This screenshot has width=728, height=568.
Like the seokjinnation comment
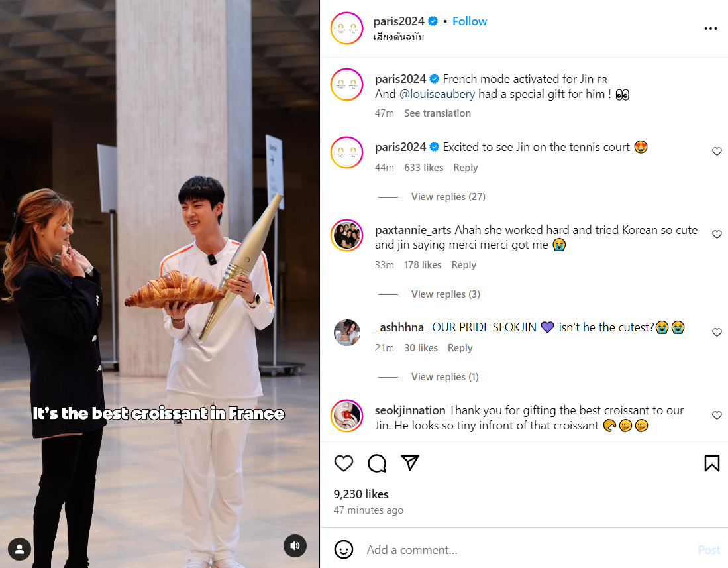coord(717,416)
